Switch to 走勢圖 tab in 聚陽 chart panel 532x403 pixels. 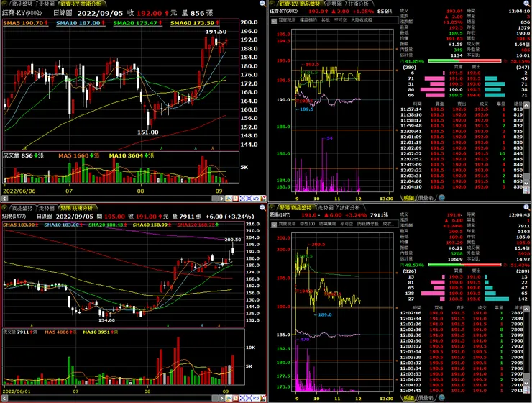47,208
